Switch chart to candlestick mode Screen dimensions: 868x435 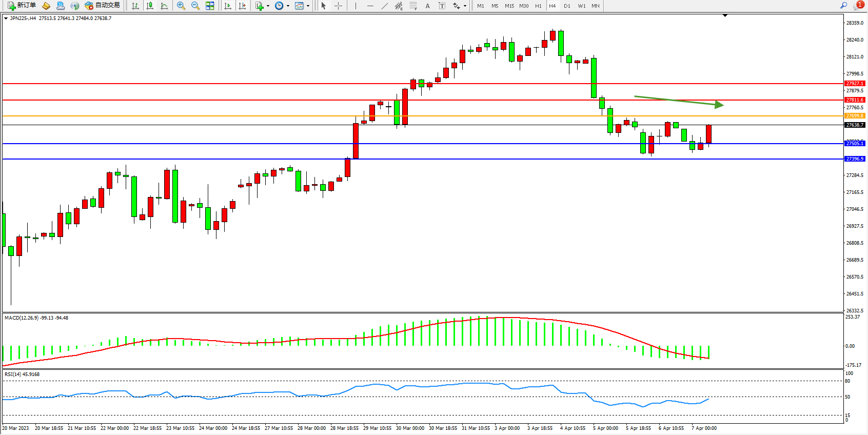pyautogui.click(x=150, y=6)
